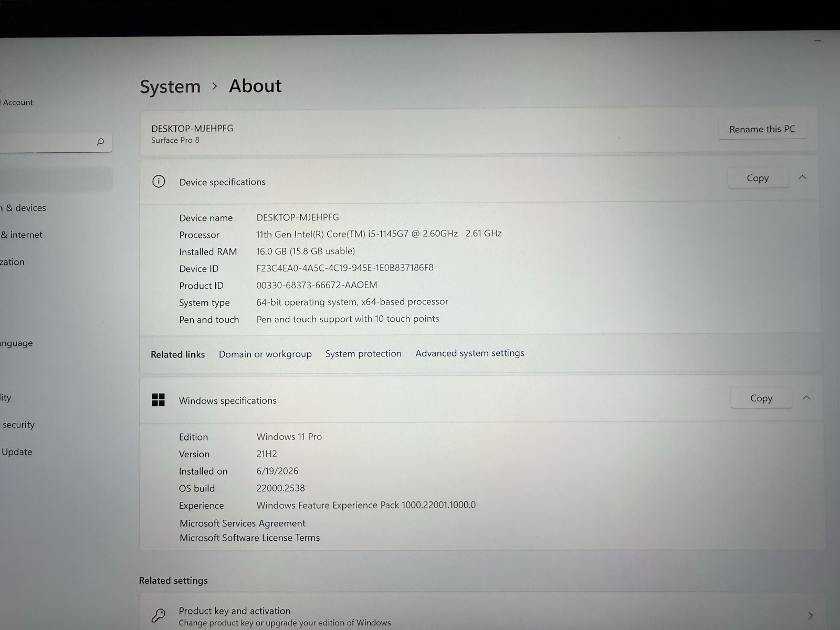Click the Account label under user profile
840x630 pixels.
[x=18, y=103]
